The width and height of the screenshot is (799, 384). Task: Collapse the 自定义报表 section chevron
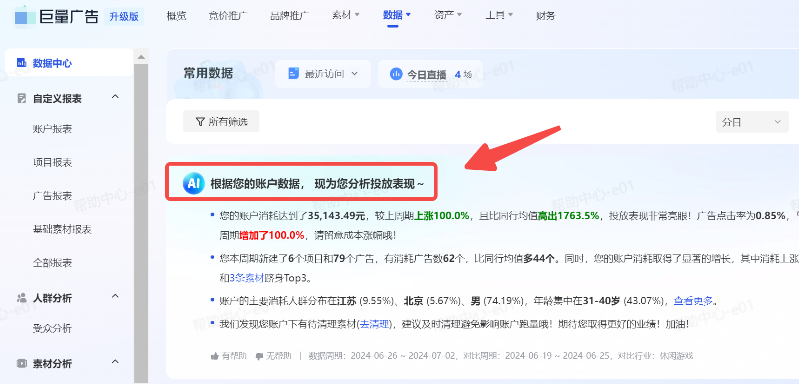coord(115,97)
